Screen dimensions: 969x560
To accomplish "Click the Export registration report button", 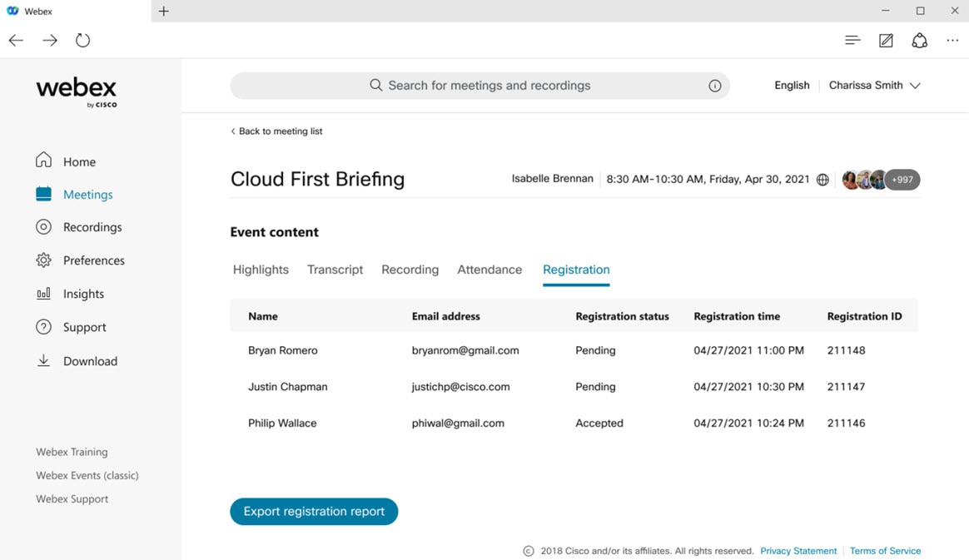I will point(314,511).
